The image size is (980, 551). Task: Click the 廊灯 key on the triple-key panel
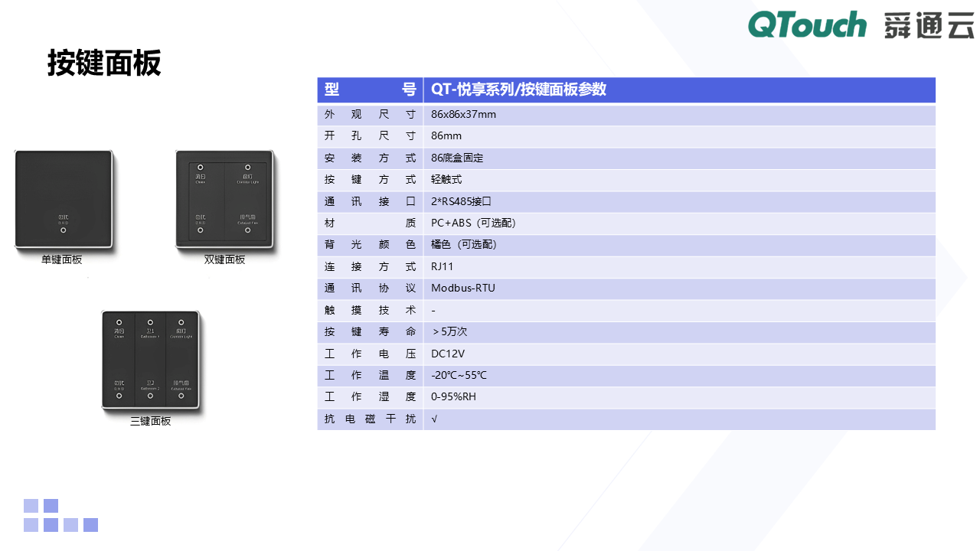[181, 332]
